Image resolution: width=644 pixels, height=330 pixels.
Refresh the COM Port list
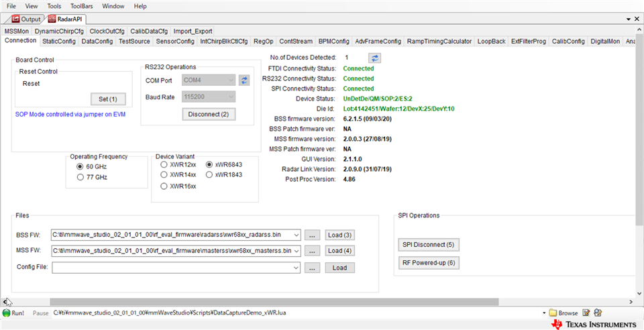244,80
